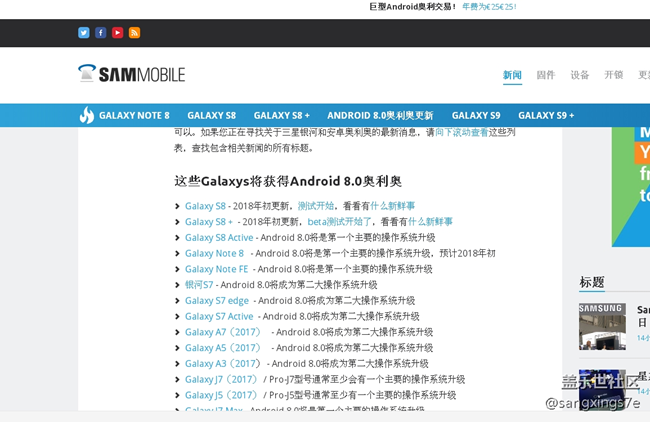This screenshot has height=422, width=650.
Task: Open the Galaxy A3 (2017) link
Action: (x=223, y=364)
